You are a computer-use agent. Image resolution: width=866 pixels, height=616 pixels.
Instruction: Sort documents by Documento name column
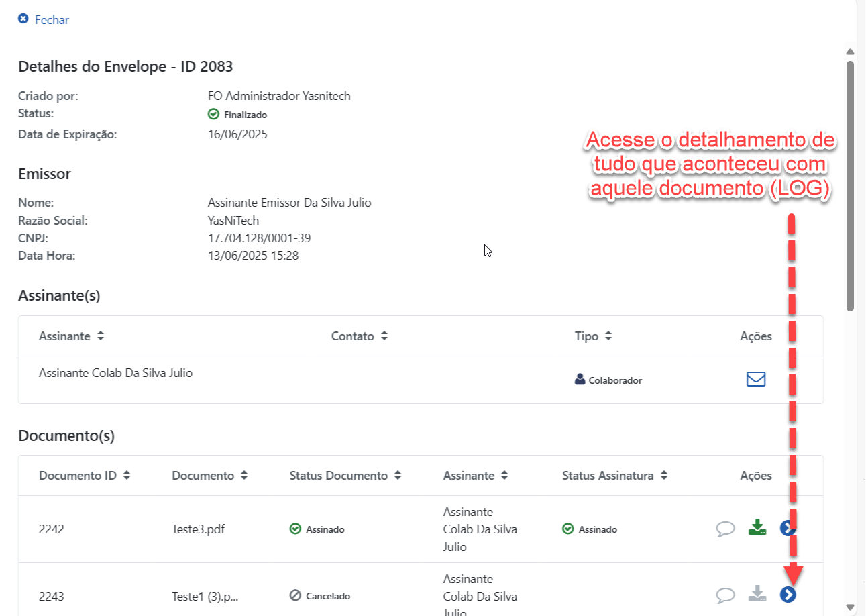[210, 476]
